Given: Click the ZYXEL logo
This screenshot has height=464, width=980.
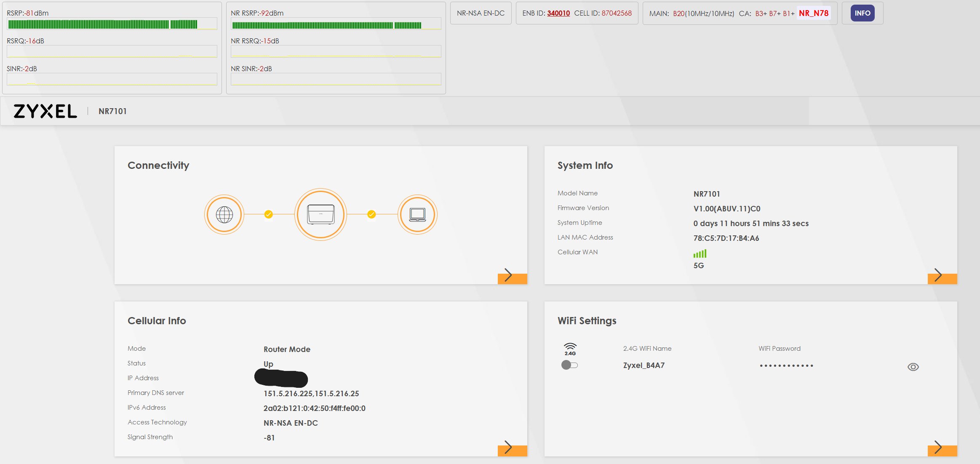Looking at the screenshot, I should tap(45, 111).
